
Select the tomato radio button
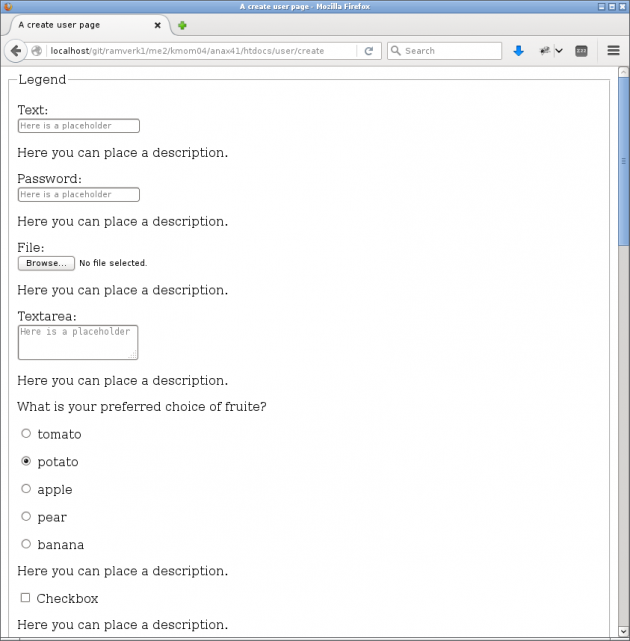[x=26, y=433]
